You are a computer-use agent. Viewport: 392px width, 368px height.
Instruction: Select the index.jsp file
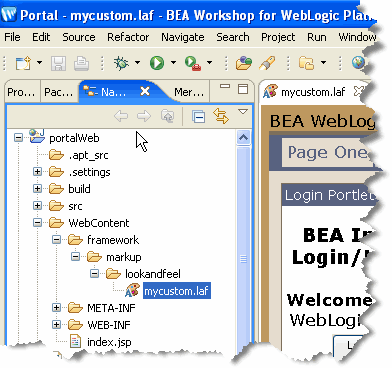click(x=109, y=342)
